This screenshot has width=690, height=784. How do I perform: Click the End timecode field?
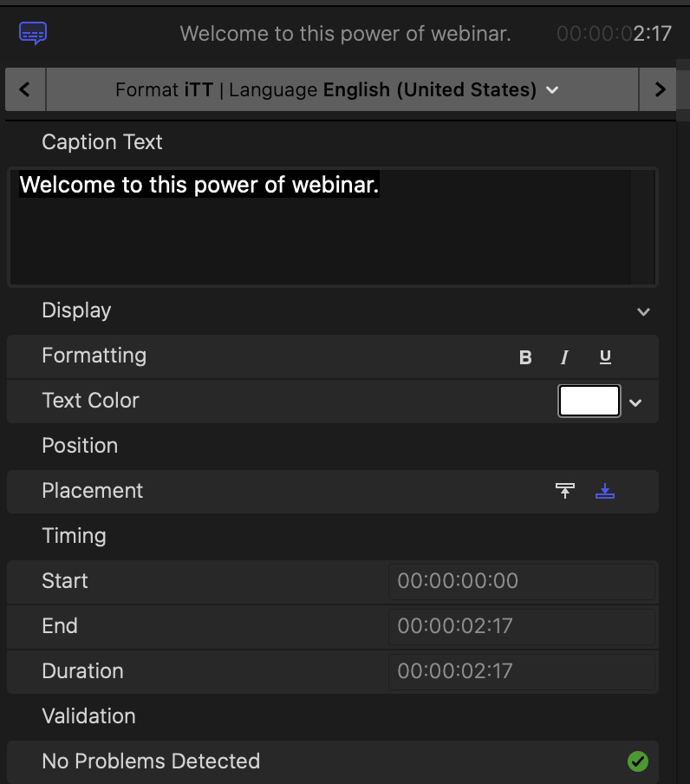point(521,626)
